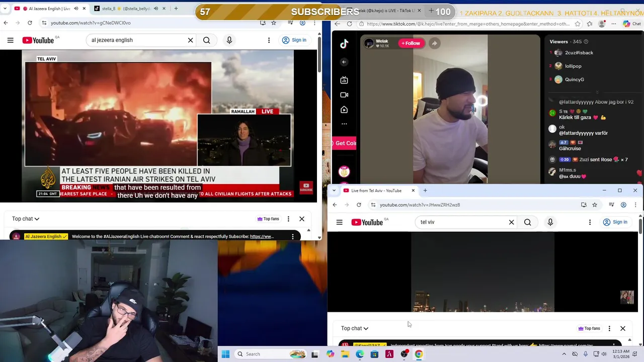Open Google Chrome from the taskbar
This screenshot has width=644, height=362.
(419, 354)
